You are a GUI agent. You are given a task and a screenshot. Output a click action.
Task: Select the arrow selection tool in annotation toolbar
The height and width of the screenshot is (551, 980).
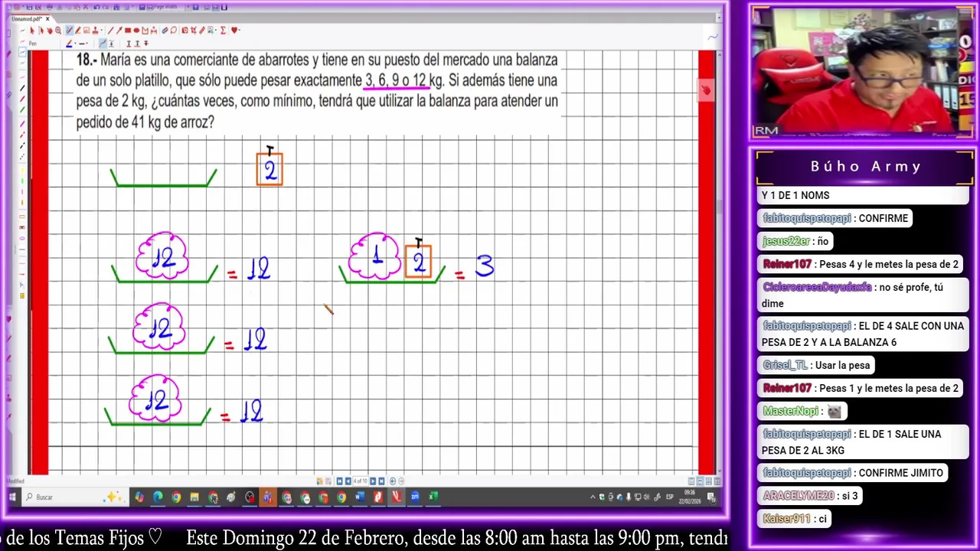click(x=32, y=30)
